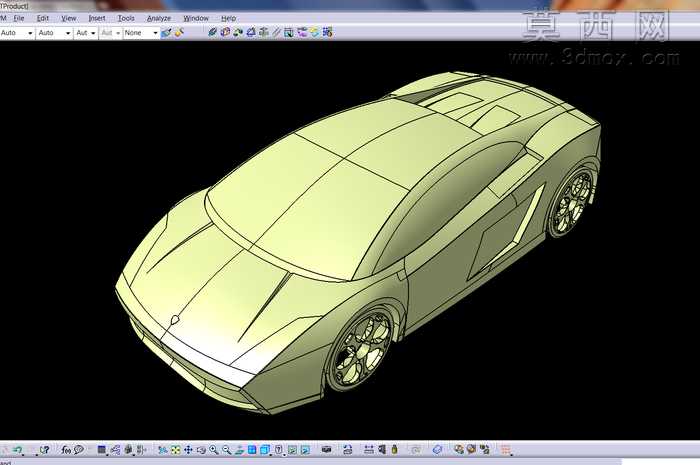The height and width of the screenshot is (465, 700).
Task: Click the dark rectangle icon after Swap visible space
Action: click(326, 449)
